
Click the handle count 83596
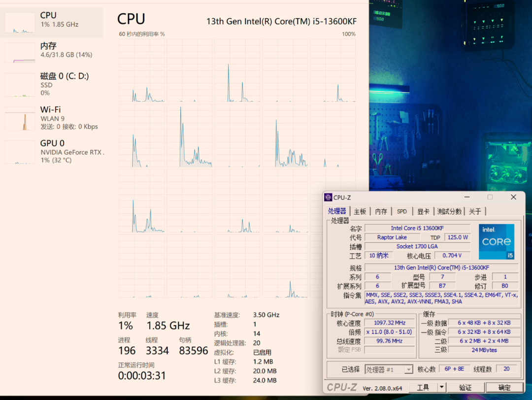194,350
